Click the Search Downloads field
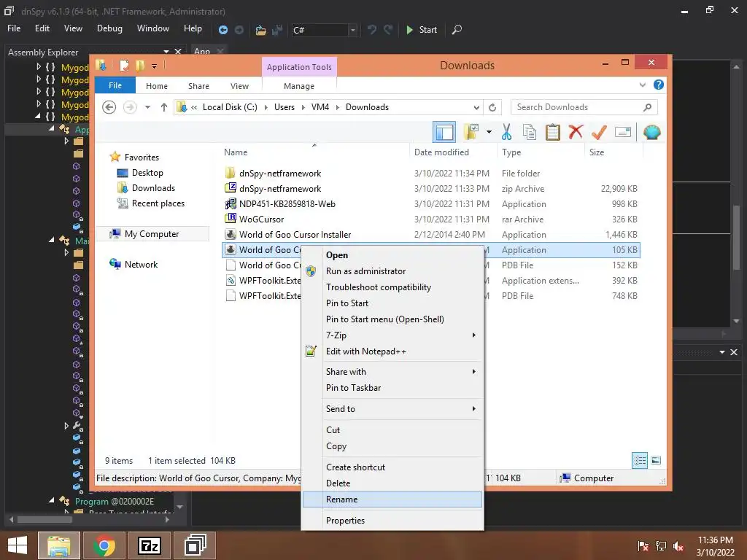This screenshot has width=747, height=560. click(x=584, y=107)
